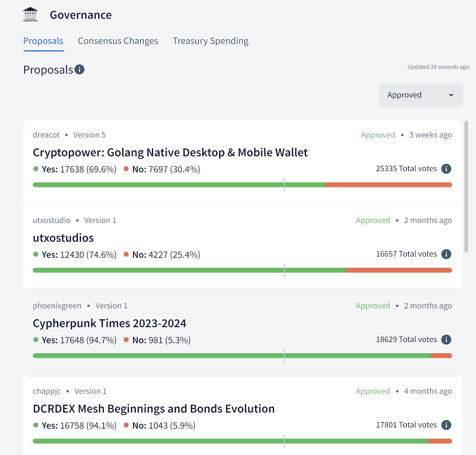Show vote info for 18629 Total votes
The width and height of the screenshot is (476, 455).
446,340
